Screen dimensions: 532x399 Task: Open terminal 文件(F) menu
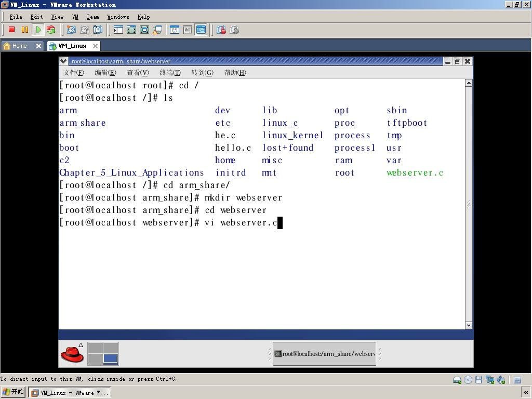coord(74,73)
